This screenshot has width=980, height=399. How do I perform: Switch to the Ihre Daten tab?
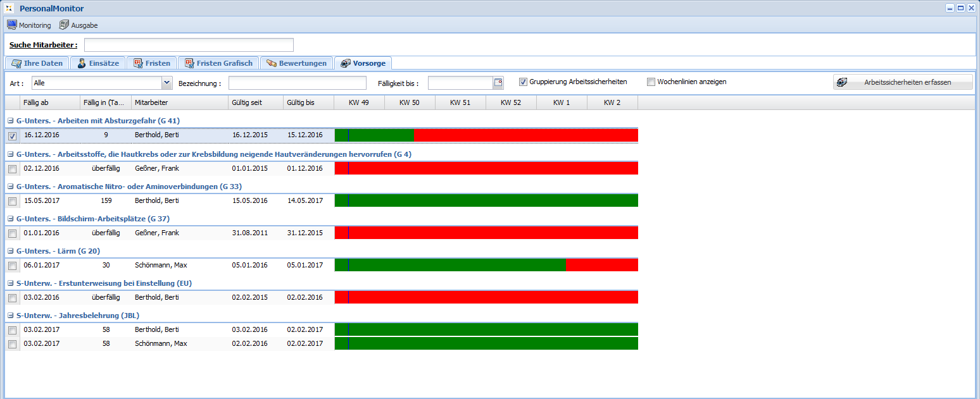[x=37, y=63]
